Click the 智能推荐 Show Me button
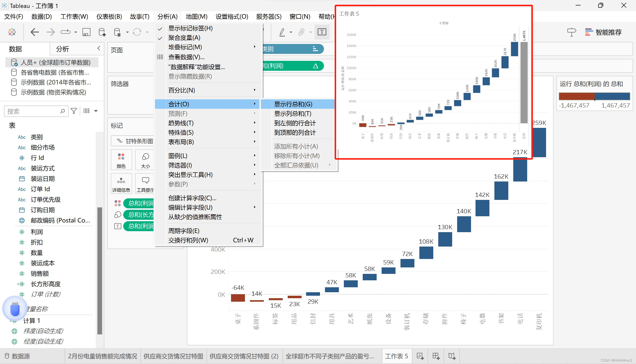 [x=603, y=32]
